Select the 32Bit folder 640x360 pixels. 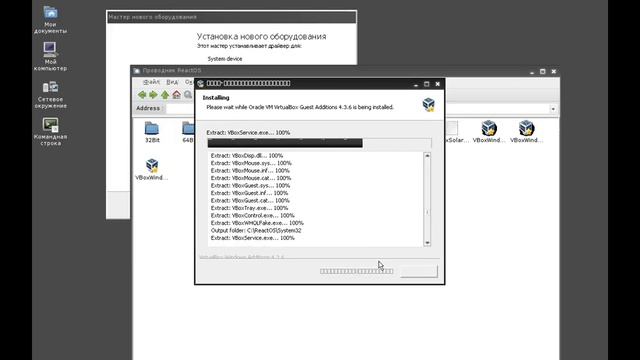point(152,132)
